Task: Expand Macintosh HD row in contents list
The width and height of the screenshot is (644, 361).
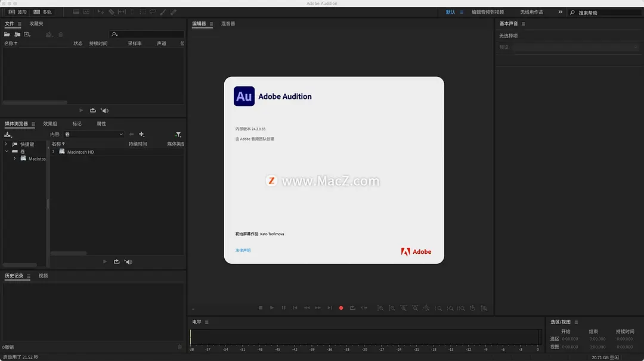Action: point(54,152)
